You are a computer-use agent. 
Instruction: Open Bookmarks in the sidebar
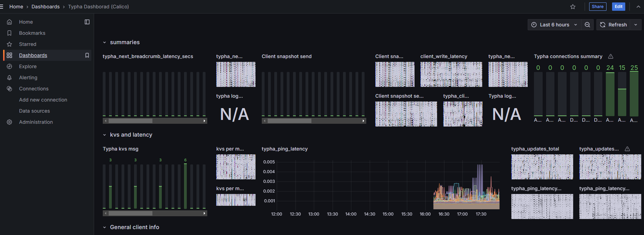point(32,33)
